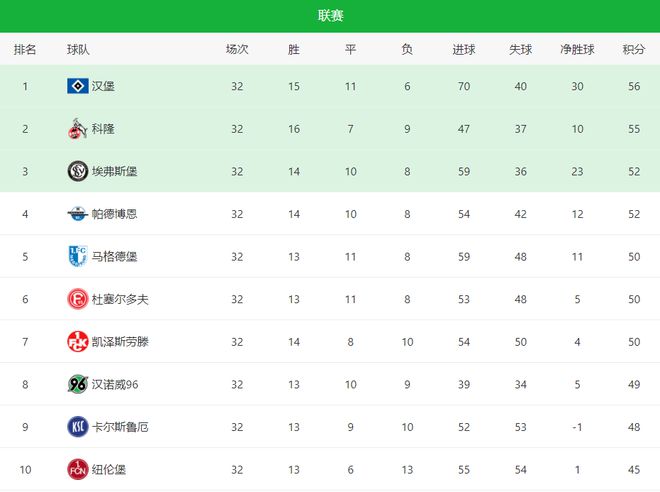Click the Hamburg (汉堡) club logo
Viewport: 660px width, 492px height.
pyautogui.click(x=77, y=86)
